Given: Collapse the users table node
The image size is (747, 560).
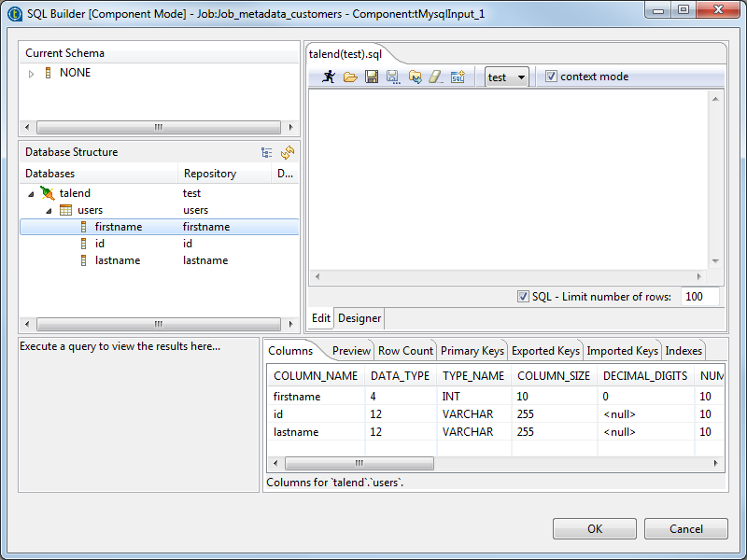Looking at the screenshot, I should pyautogui.click(x=49, y=210).
